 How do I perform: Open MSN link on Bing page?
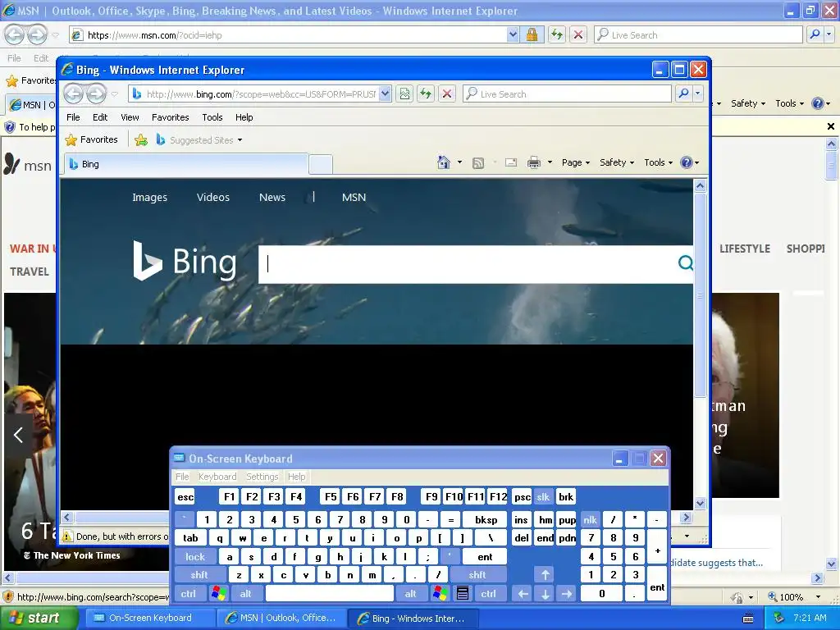click(x=354, y=197)
